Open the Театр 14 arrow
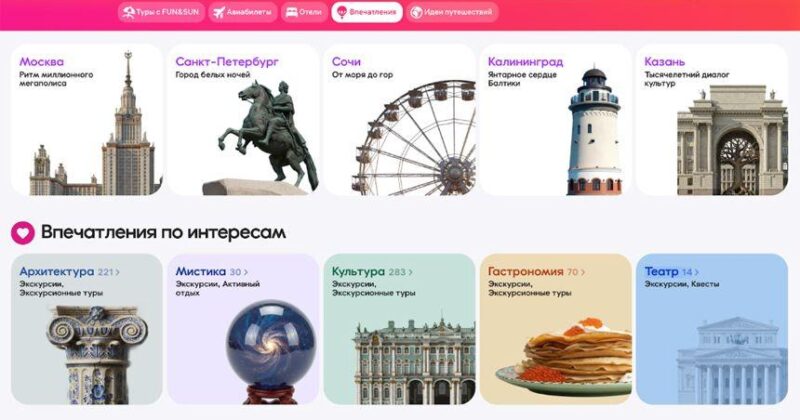Screen dimensions: 800x420 (x=696, y=272)
